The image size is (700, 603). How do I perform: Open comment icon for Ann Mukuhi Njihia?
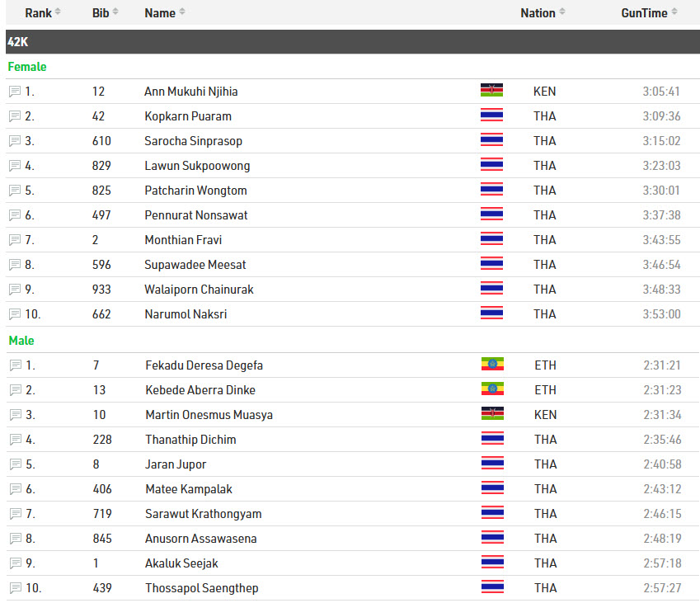click(x=15, y=92)
